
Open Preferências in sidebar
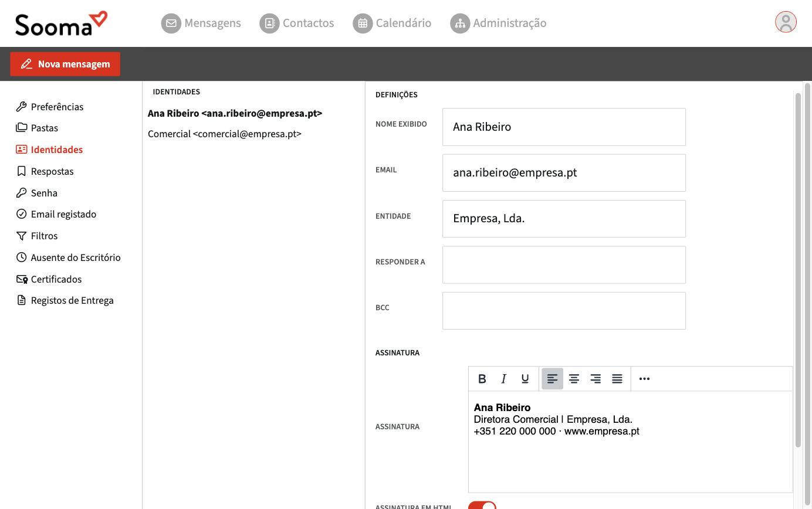(x=50, y=107)
